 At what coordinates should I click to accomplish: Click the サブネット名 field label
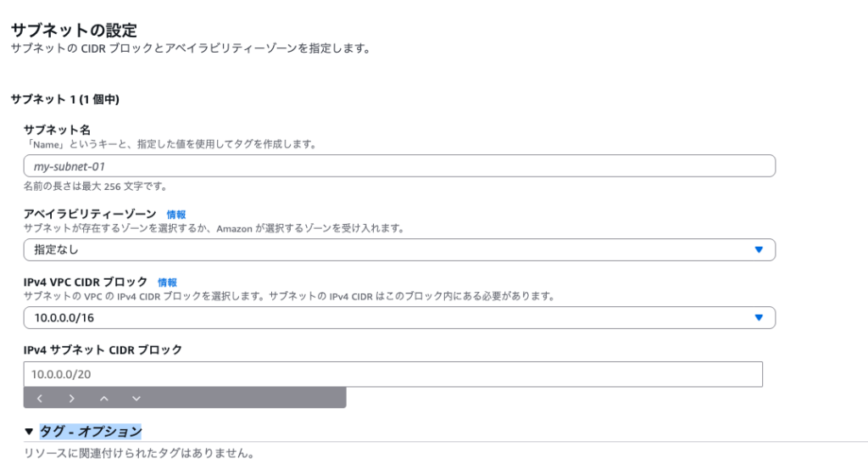(57, 129)
